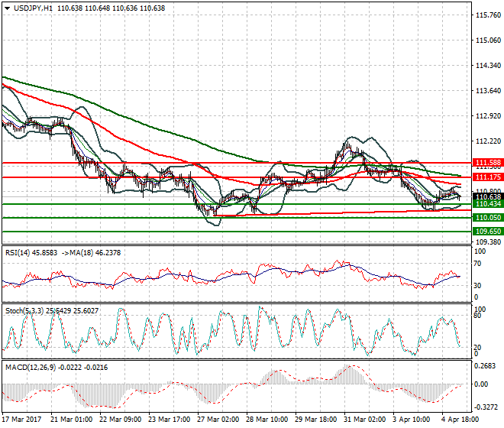Click the 23 Mar 17:00 time label
Image resolution: width=504 pixels, height=428 pixels.
click(169, 420)
